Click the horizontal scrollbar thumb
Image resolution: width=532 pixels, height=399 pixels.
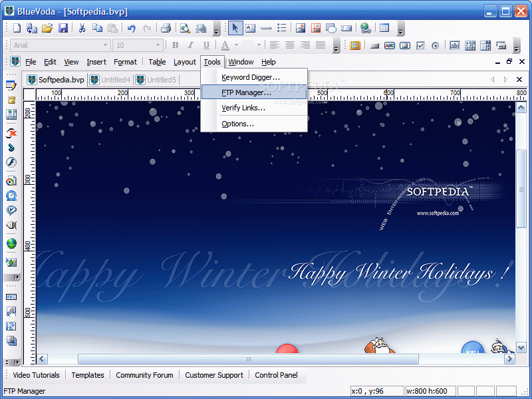pyautogui.click(x=248, y=359)
